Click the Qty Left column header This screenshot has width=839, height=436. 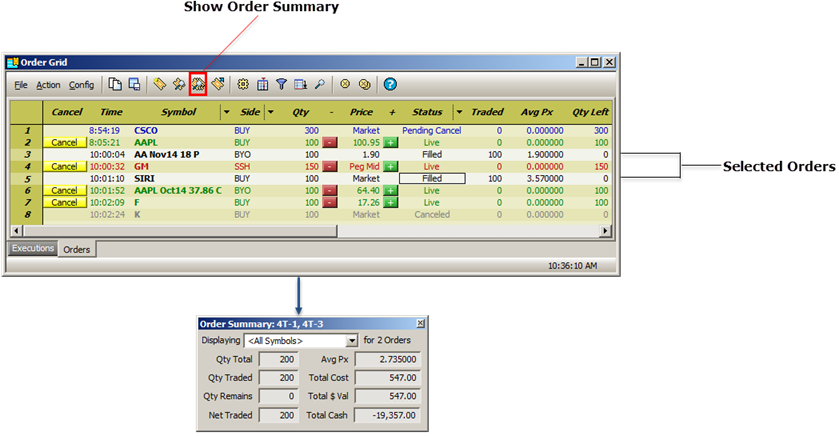(x=590, y=112)
